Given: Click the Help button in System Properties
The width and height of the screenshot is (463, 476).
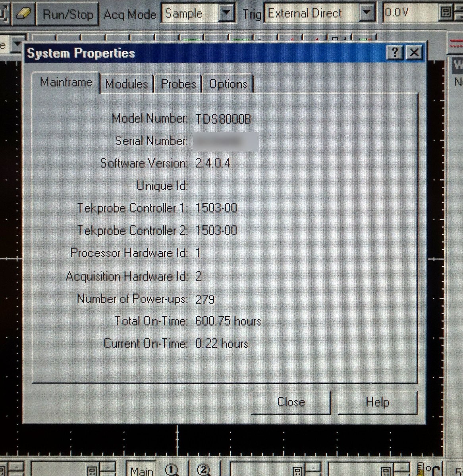Looking at the screenshot, I should coord(377,402).
